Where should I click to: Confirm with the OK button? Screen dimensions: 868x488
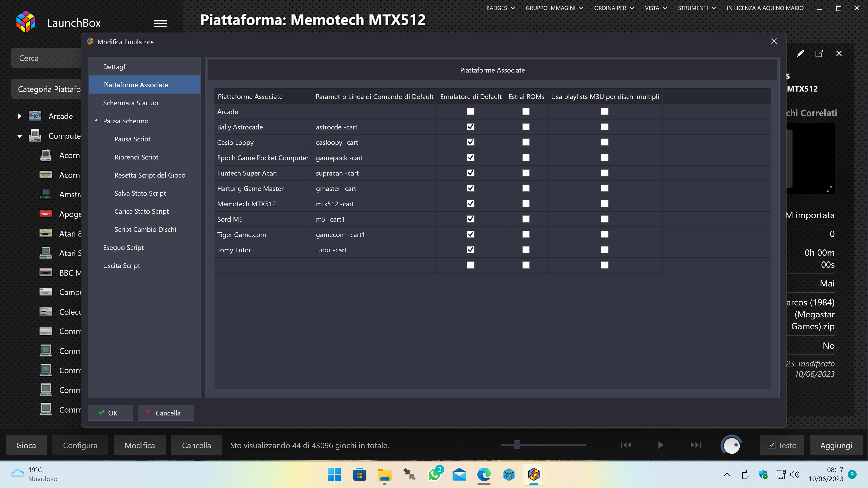pos(110,413)
